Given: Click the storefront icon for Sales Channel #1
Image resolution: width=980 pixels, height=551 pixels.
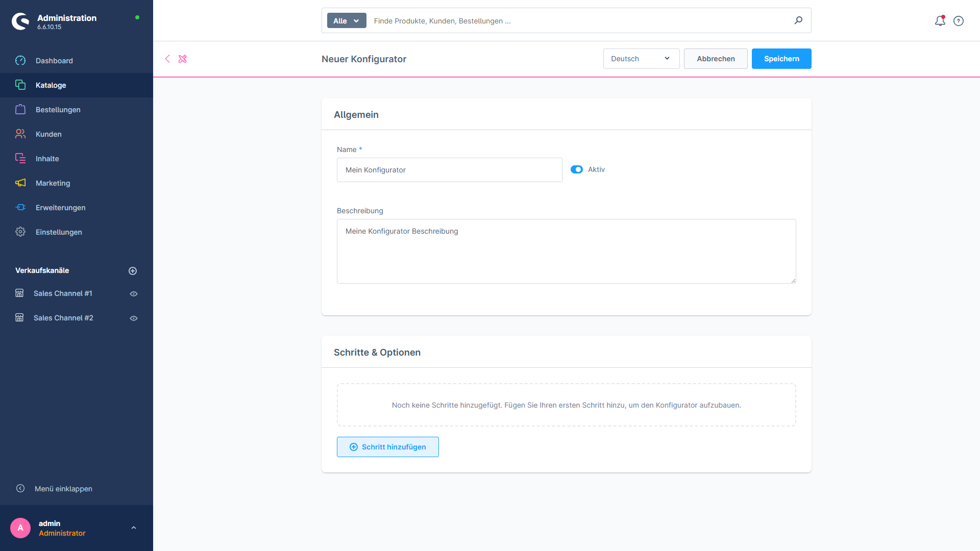Looking at the screenshot, I should 19,293.
